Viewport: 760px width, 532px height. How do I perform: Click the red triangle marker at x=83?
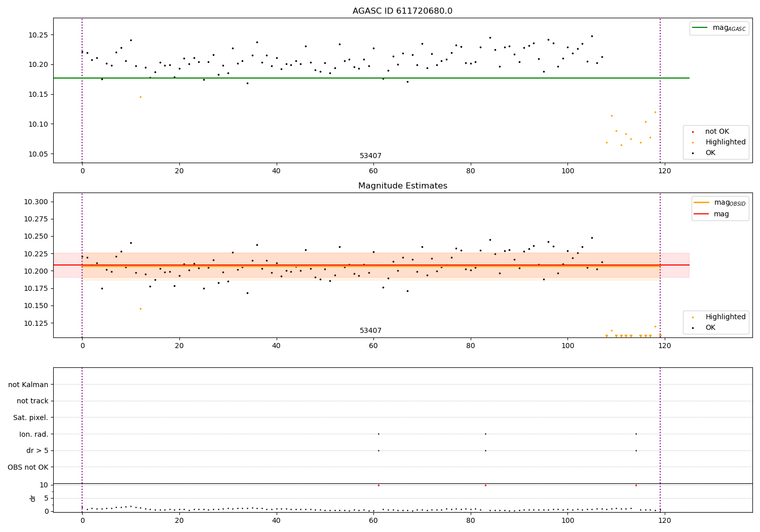pyautogui.click(x=485, y=485)
